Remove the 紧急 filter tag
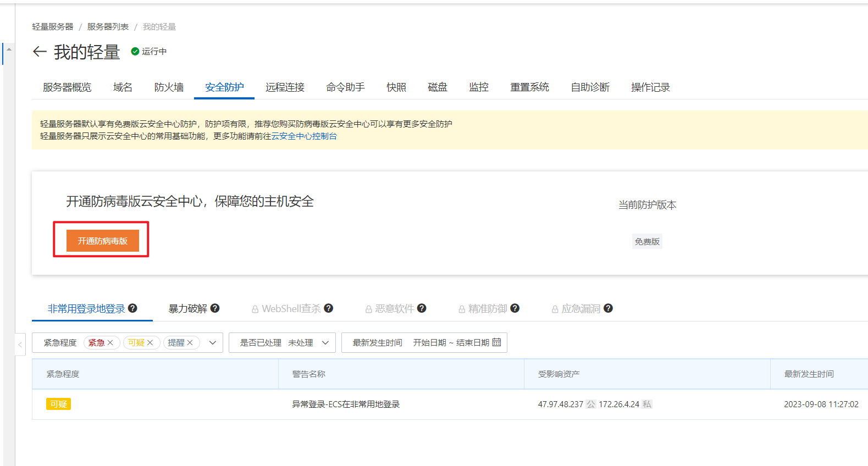Viewport: 868px width, 466px height. tap(110, 342)
